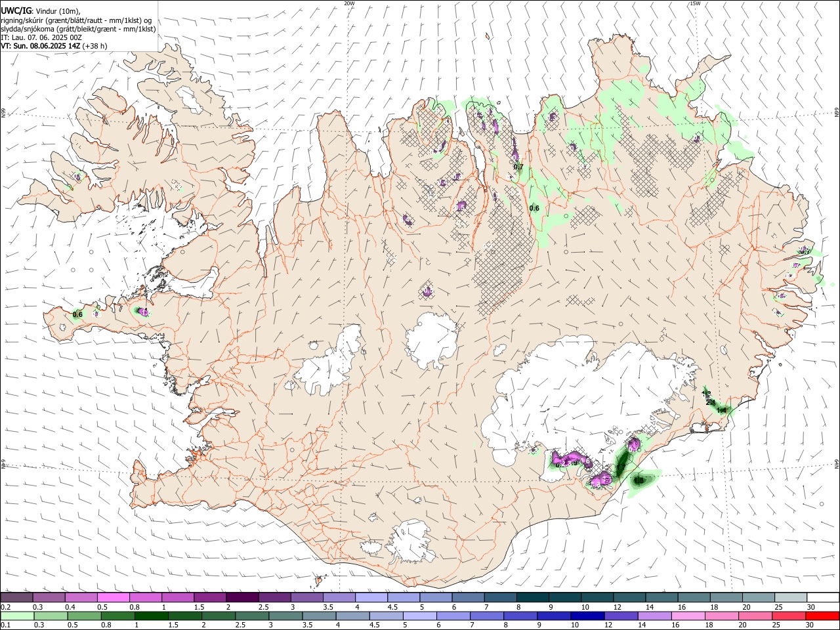Click the light blue swatch at 4 in top legend row

tap(371, 598)
